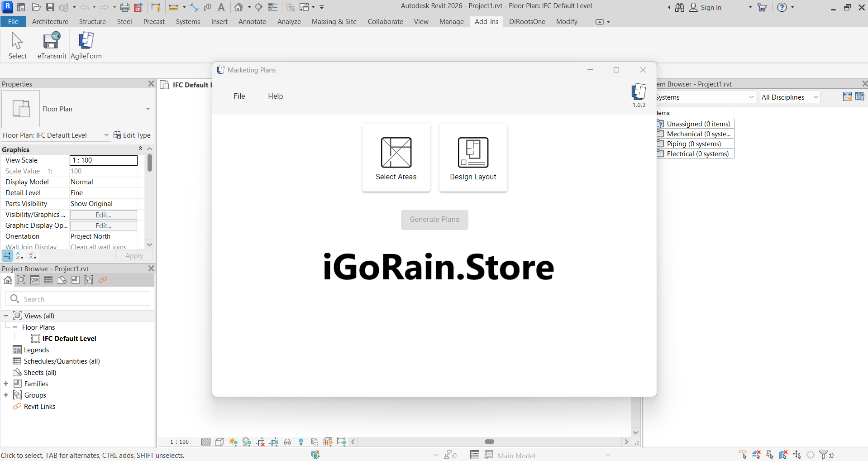Toggle the visual style icon in view bar
The height and width of the screenshot is (461, 868).
[219, 442]
